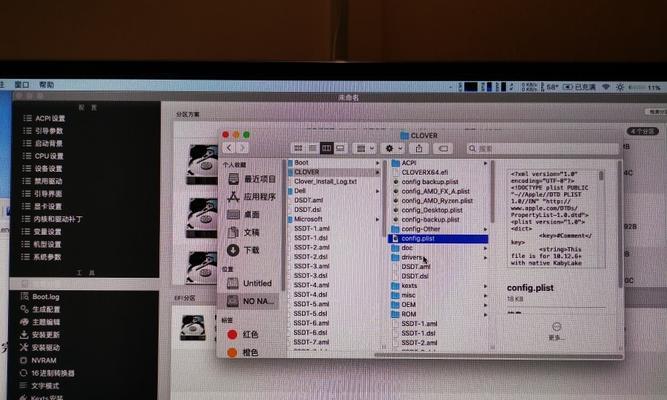The image size is (667, 400).
Task: Open Boot.log tool in Clover Configurator
Action: click(x=40, y=297)
